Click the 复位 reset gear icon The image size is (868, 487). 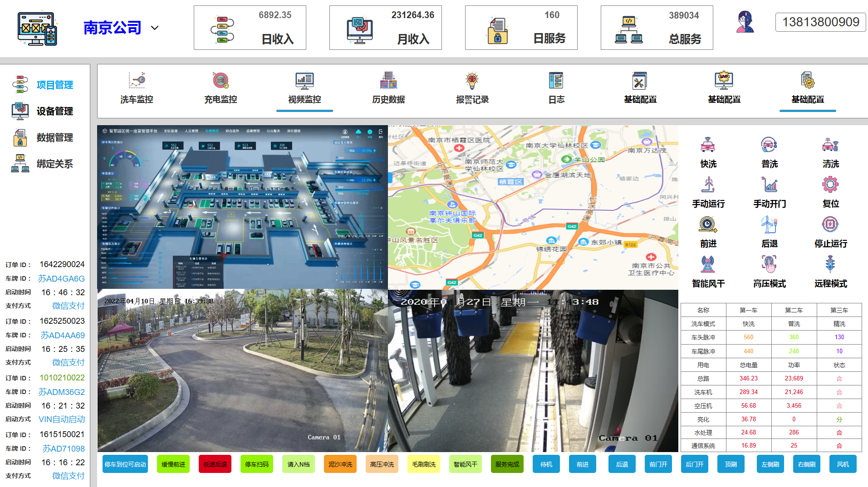[830, 185]
